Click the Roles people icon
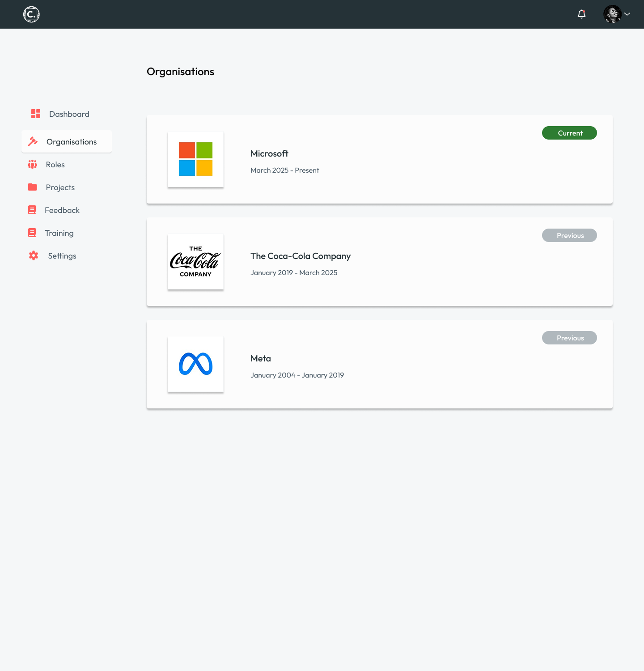 coord(33,164)
